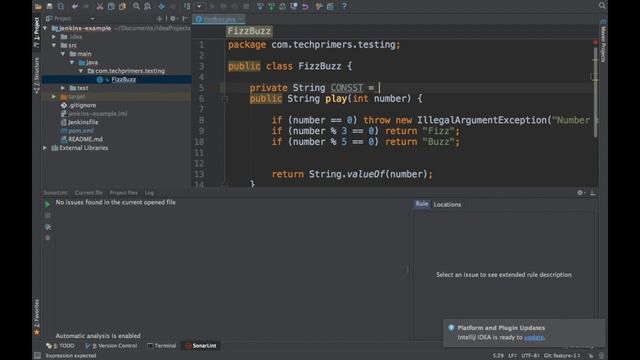Click the SonarLint clear results icon
The height and width of the screenshot is (360, 640).
[48, 238]
